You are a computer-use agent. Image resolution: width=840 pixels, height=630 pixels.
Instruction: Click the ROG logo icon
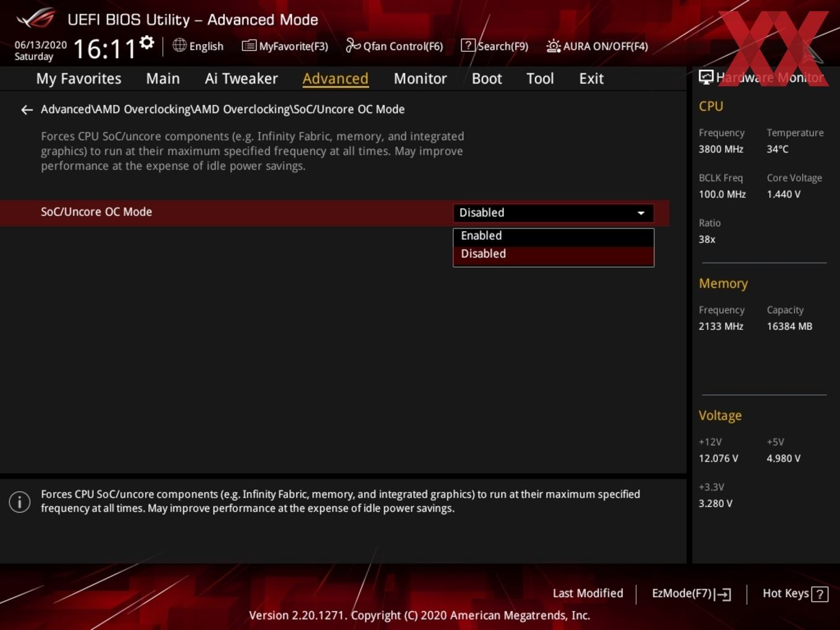(36, 19)
